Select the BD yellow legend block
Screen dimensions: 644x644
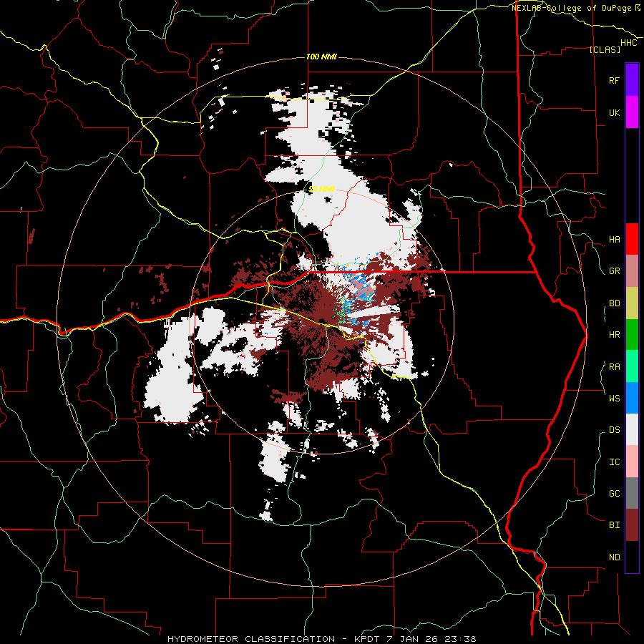[x=632, y=303]
